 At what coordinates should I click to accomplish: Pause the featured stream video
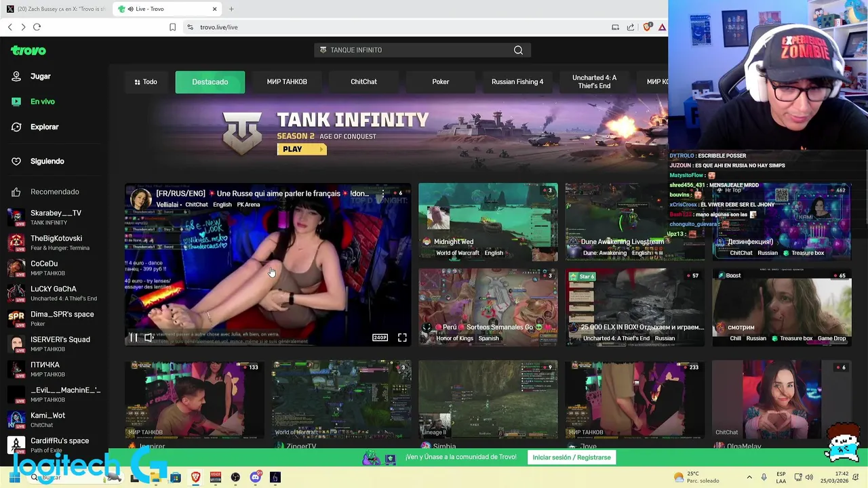134,338
